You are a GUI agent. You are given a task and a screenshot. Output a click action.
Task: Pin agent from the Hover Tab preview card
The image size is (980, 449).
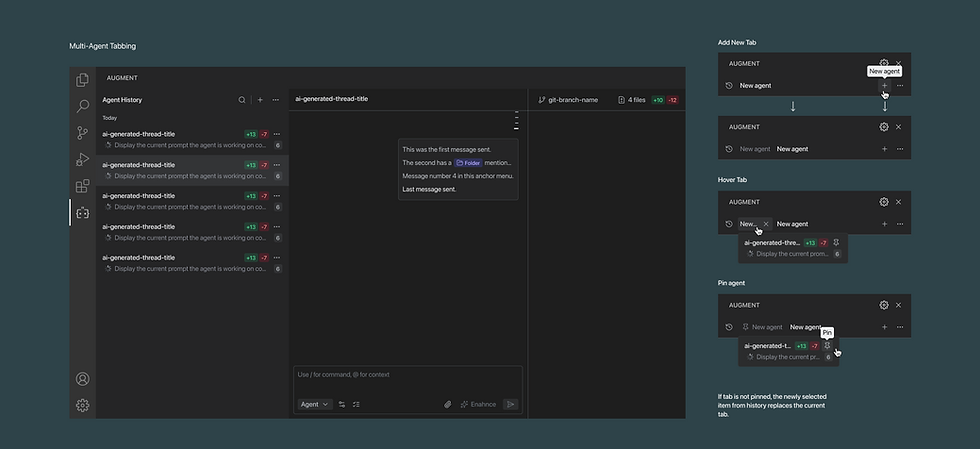pyautogui.click(x=836, y=243)
